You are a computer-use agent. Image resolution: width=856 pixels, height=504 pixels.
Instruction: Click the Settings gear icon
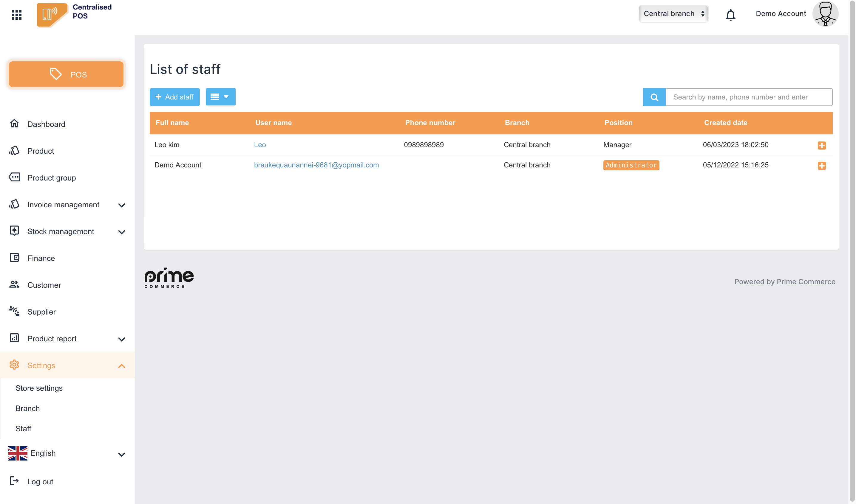point(14,365)
